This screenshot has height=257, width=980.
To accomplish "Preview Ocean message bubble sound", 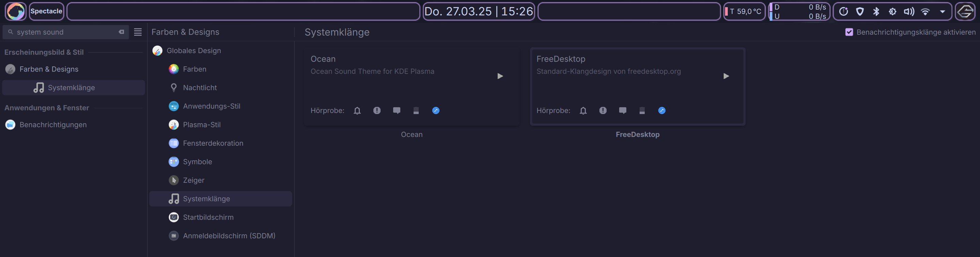I will pos(397,111).
